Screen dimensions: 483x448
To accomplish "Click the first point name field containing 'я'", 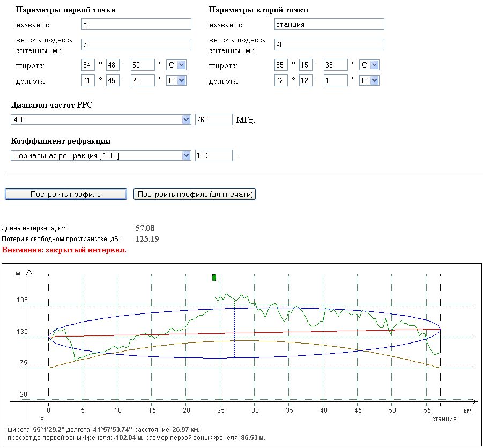I will pyautogui.click(x=136, y=24).
